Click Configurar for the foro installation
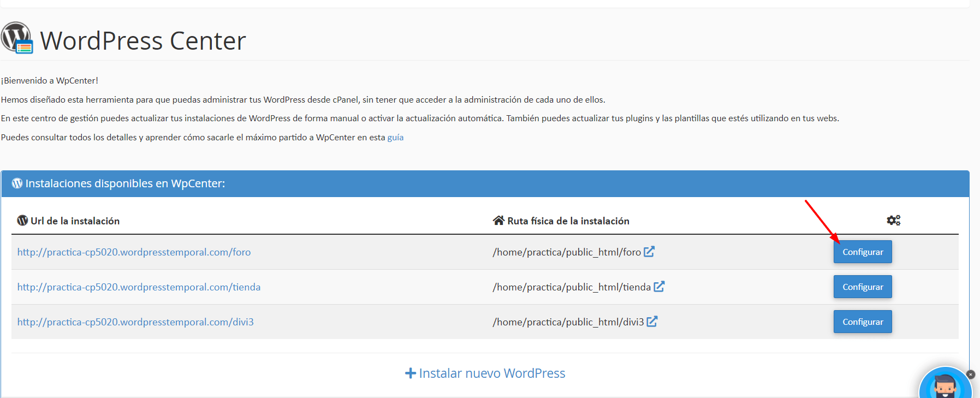Viewport: 980px width, 398px height. 863,252
